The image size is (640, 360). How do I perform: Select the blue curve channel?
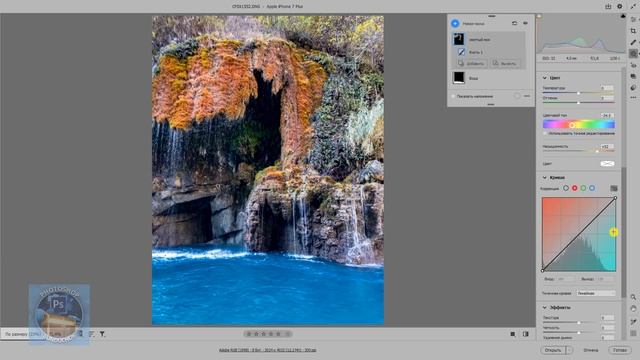592,188
